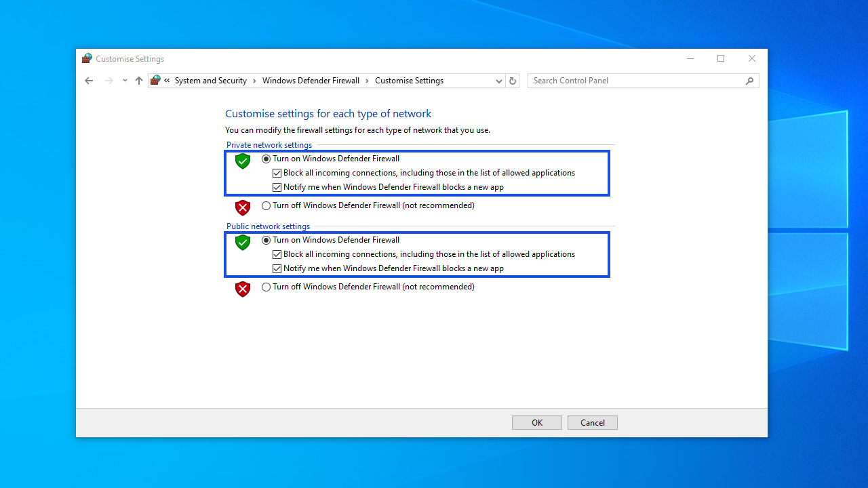Screen dimensions: 868x488
Task: Expand the double-chevron breadcrumb overflow
Action: coord(167,81)
